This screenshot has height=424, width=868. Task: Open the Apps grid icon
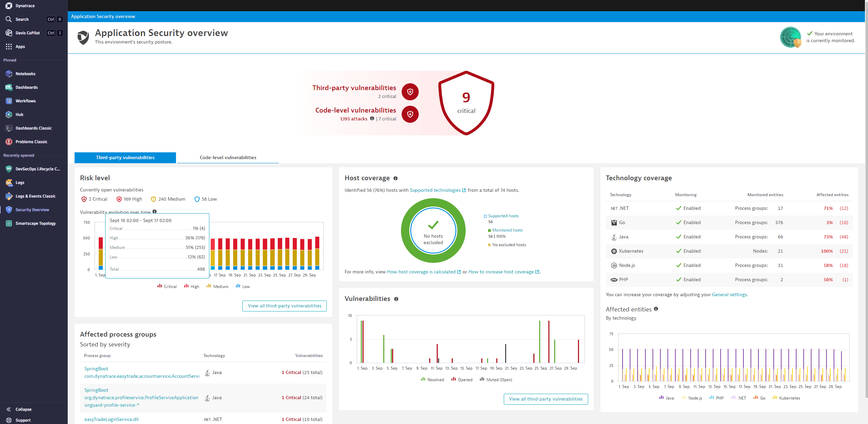[x=9, y=46]
